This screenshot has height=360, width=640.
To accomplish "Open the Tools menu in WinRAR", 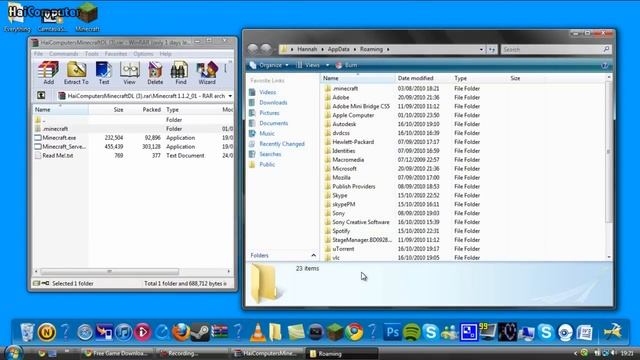I will click(x=92, y=54).
